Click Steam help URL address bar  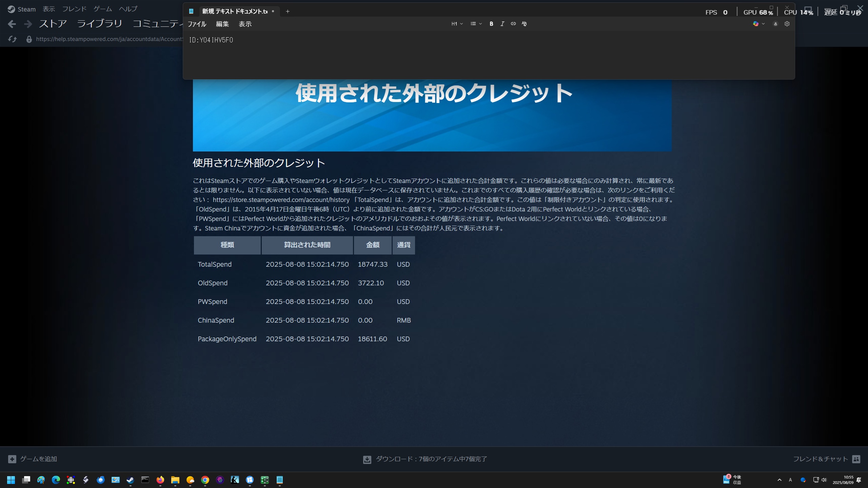coord(110,39)
